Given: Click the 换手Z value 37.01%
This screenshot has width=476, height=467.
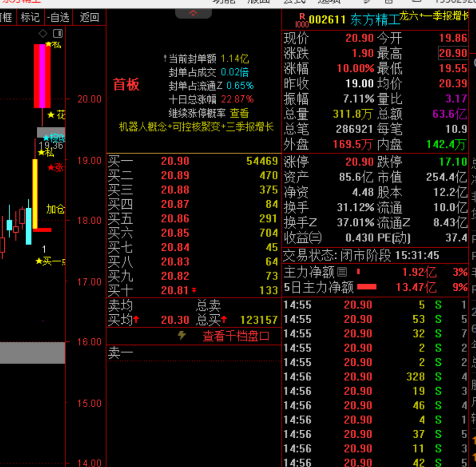Looking at the screenshot, I should 356,223.
